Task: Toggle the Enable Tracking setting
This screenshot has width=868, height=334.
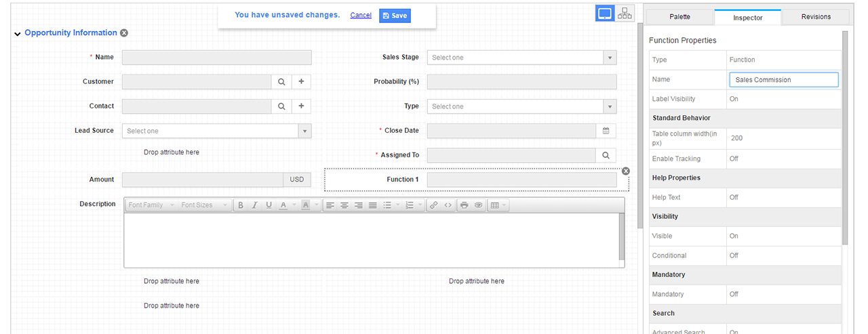Action: tap(734, 159)
